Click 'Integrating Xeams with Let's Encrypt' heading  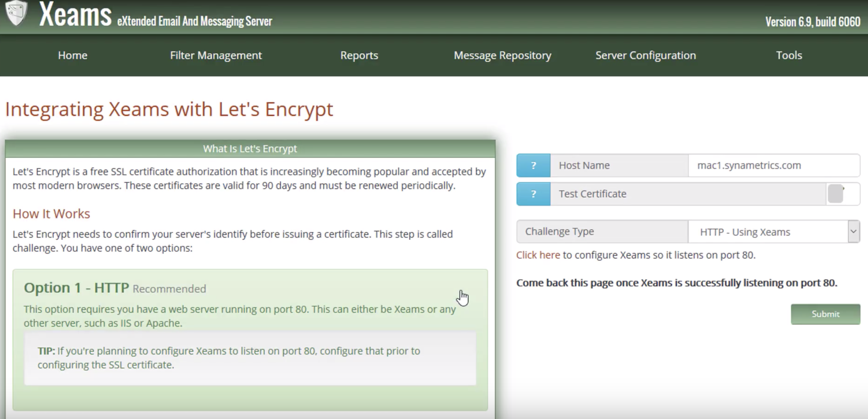[169, 110]
